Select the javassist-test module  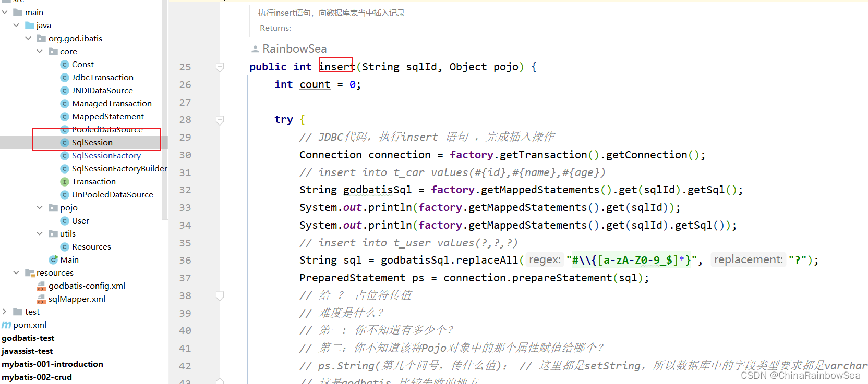click(27, 351)
